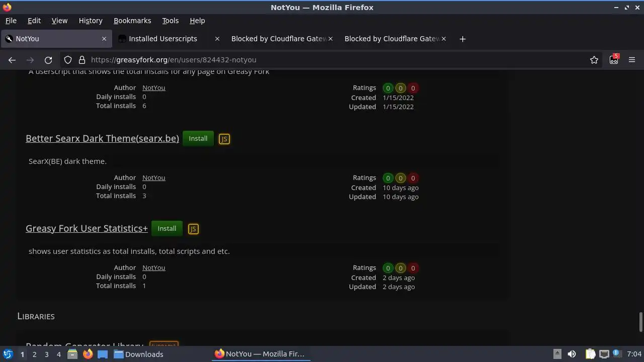Image resolution: width=644 pixels, height=362 pixels.
Task: Open the History menu
Action: click(91, 21)
